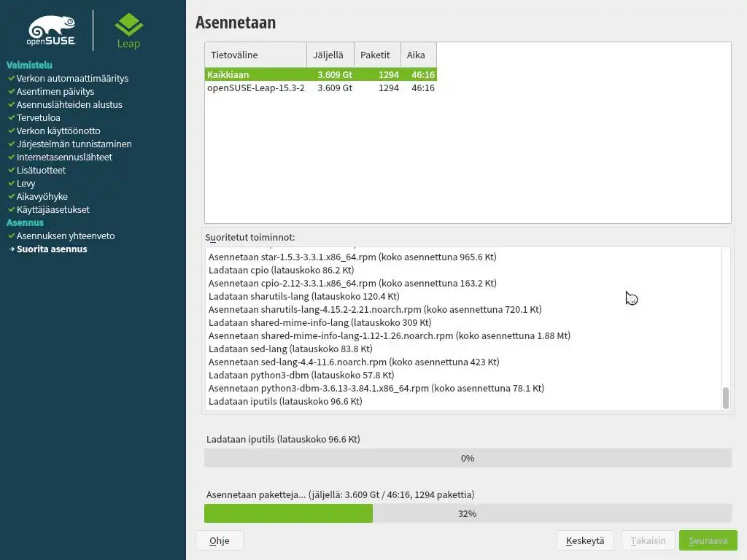Click the iputils download 0% progress bar
Viewport: 747px width, 560px height.
click(468, 458)
